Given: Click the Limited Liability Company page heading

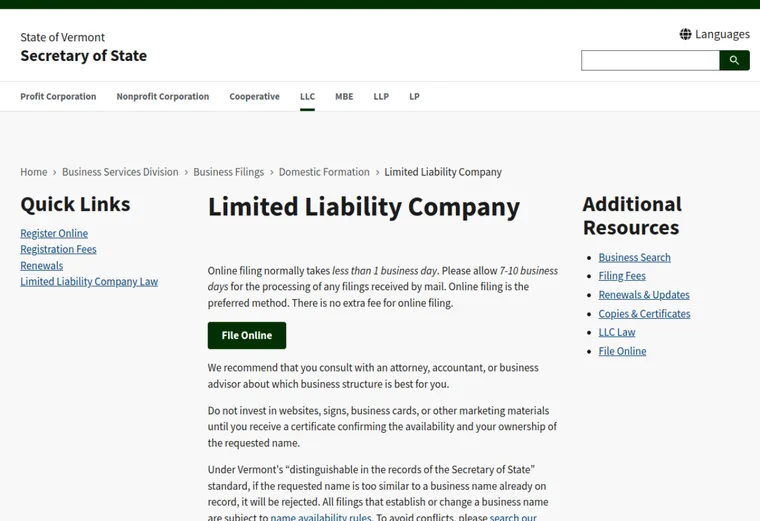Looking at the screenshot, I should (x=364, y=207).
